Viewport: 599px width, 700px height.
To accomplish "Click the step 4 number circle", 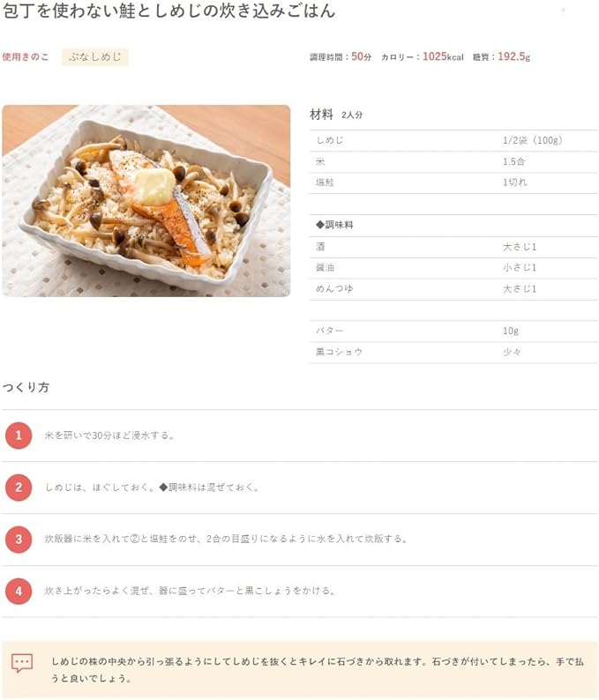I will click(x=19, y=591).
